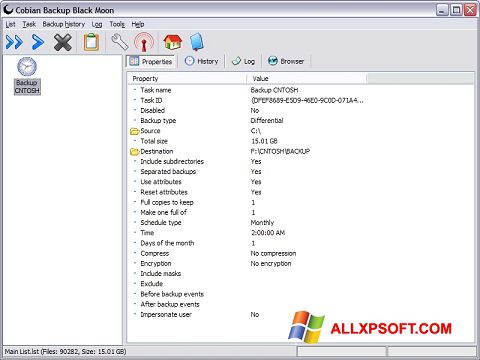The image size is (480, 360).
Task: Click the Source folder icon
Action: [x=134, y=131]
